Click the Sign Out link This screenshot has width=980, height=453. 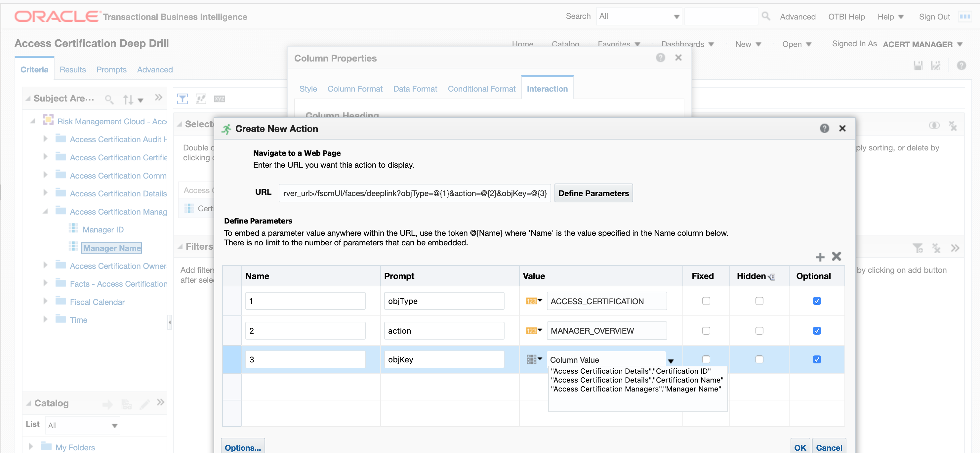click(934, 17)
